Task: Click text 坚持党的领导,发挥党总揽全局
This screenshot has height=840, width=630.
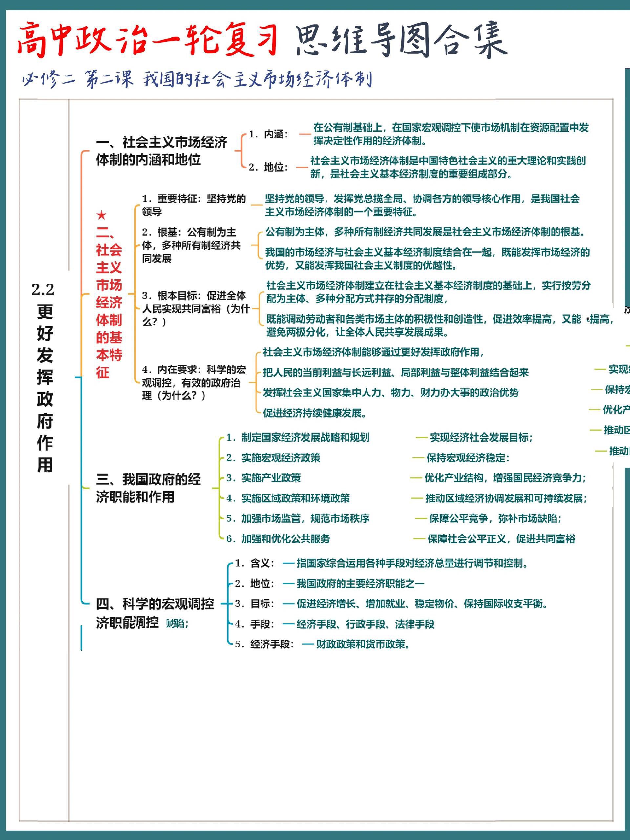Action: pos(422,205)
